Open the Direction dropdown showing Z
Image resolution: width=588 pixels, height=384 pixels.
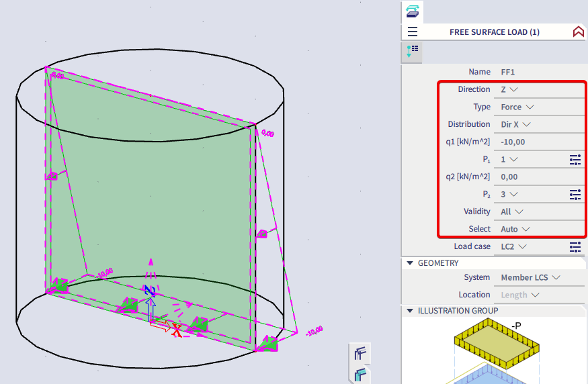click(x=510, y=89)
